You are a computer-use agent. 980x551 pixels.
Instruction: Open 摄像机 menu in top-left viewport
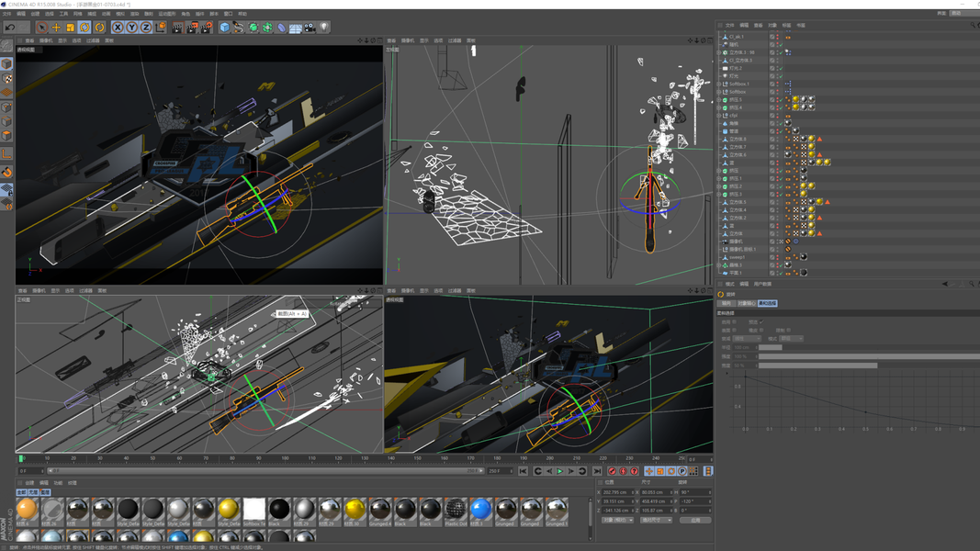coord(46,40)
